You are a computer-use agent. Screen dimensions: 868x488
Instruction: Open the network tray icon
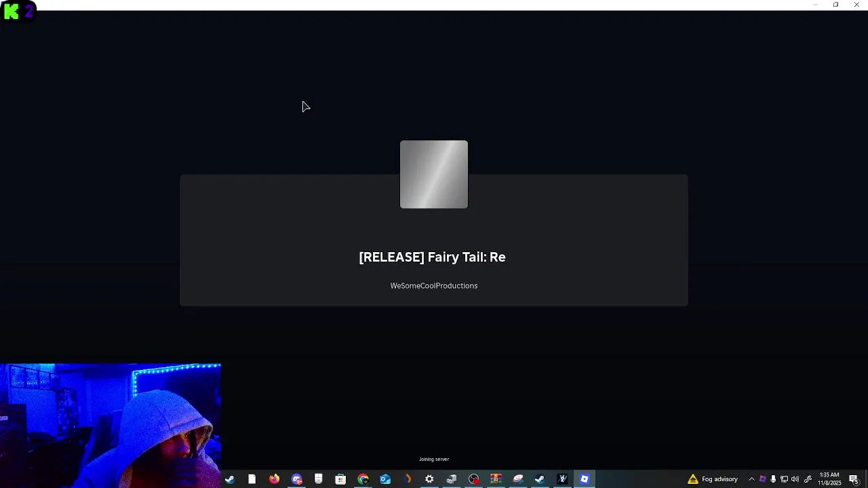pyautogui.click(x=784, y=479)
